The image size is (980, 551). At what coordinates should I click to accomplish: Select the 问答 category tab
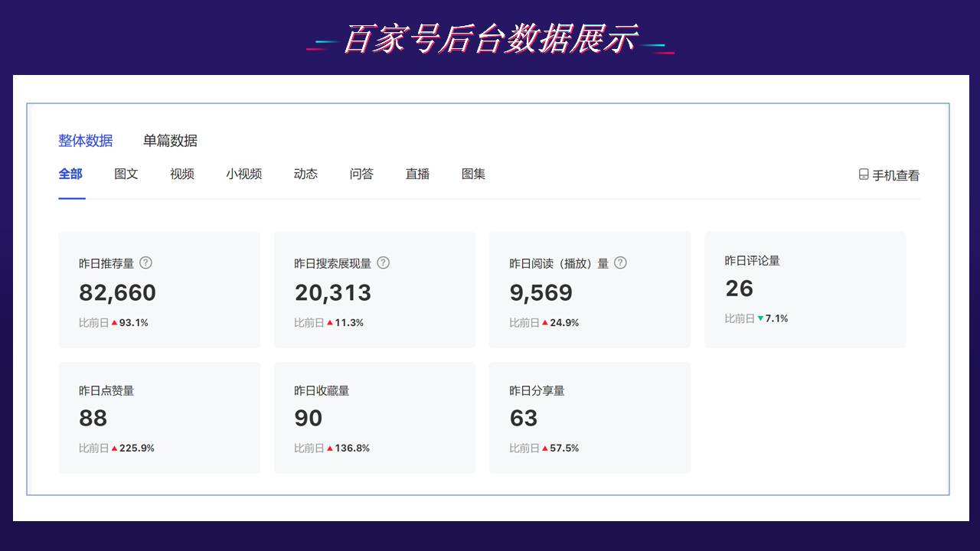pos(361,174)
